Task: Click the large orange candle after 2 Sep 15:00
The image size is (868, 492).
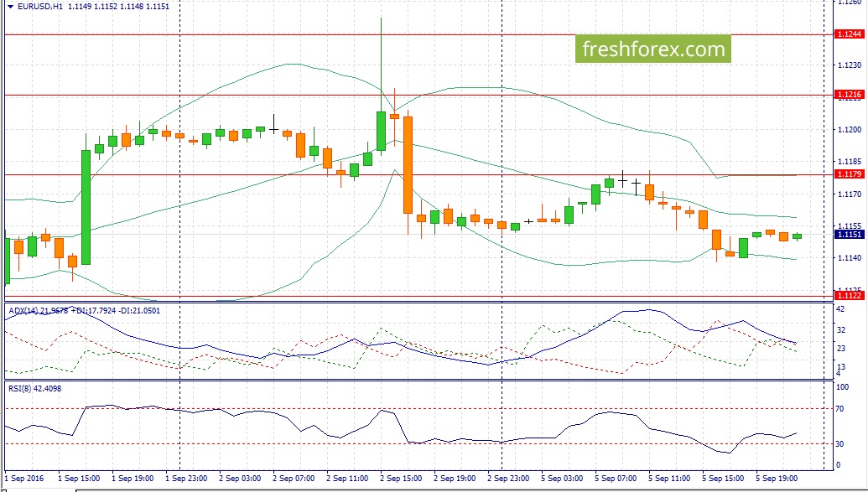Action: [408, 165]
